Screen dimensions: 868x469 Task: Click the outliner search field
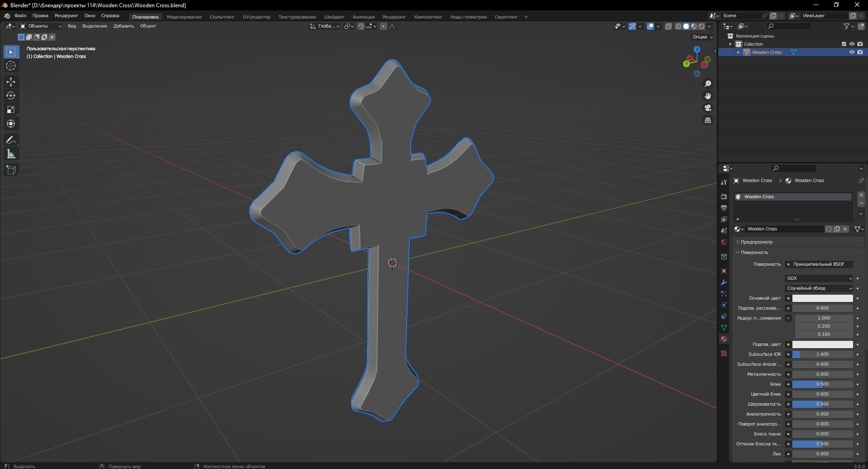788,26
